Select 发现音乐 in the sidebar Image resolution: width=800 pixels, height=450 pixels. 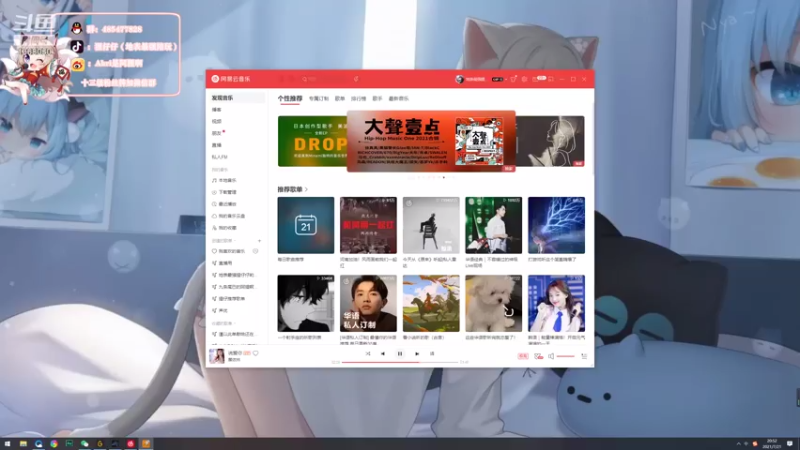pos(236,98)
